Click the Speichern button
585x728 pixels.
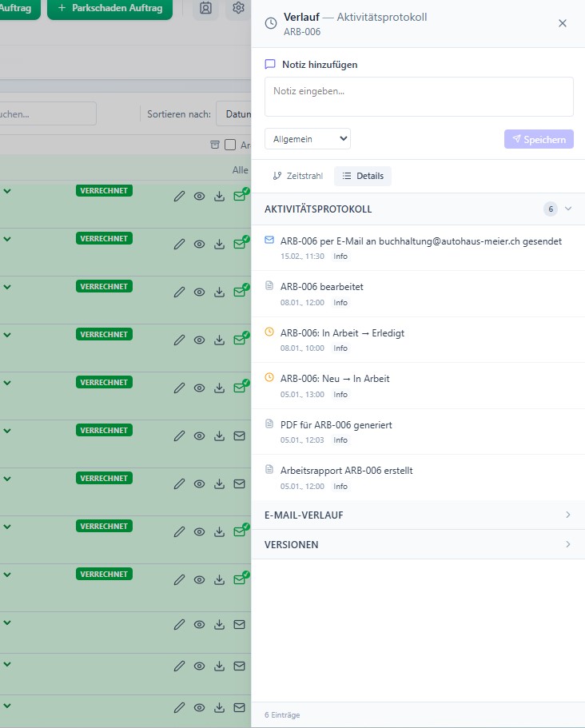pos(539,139)
